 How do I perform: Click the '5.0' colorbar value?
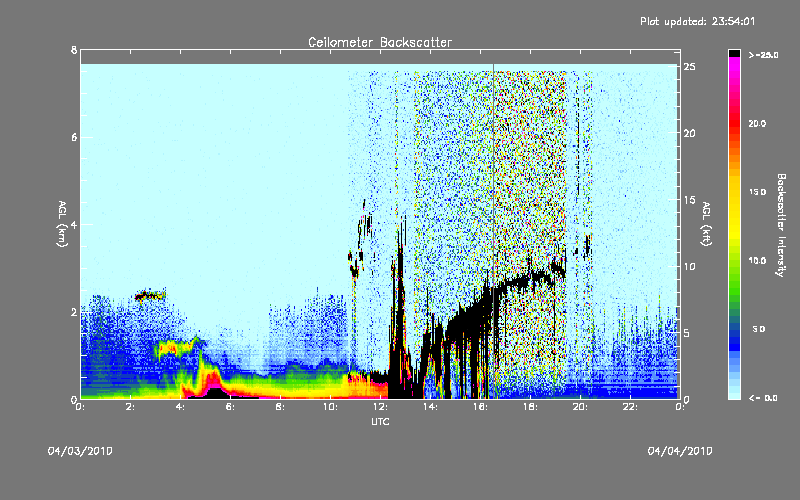click(759, 329)
